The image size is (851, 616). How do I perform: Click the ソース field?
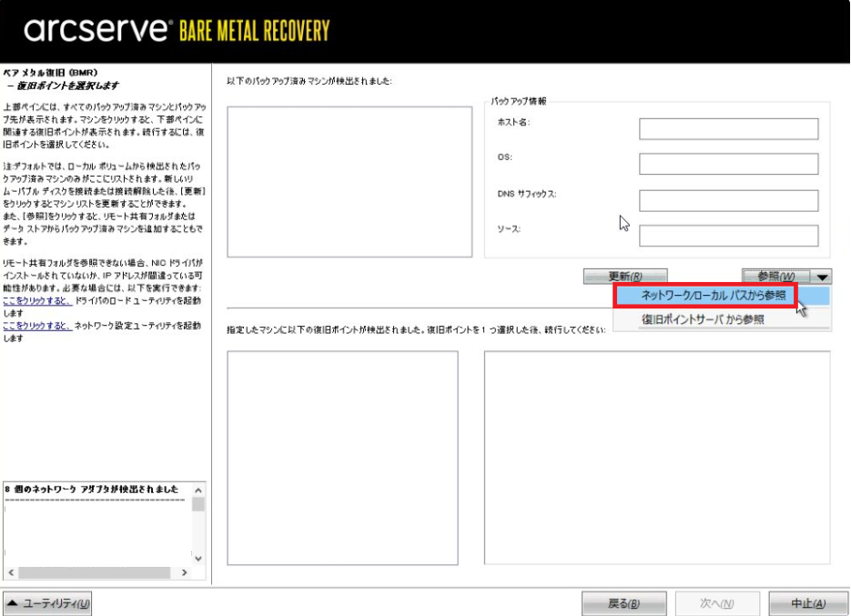click(728, 236)
